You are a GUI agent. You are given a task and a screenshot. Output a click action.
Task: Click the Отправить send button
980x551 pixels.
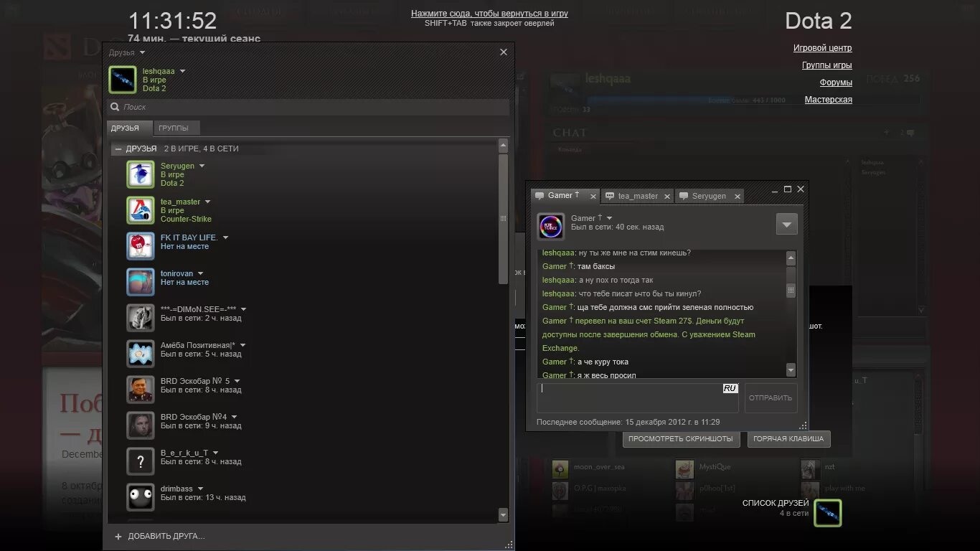pyautogui.click(x=771, y=397)
